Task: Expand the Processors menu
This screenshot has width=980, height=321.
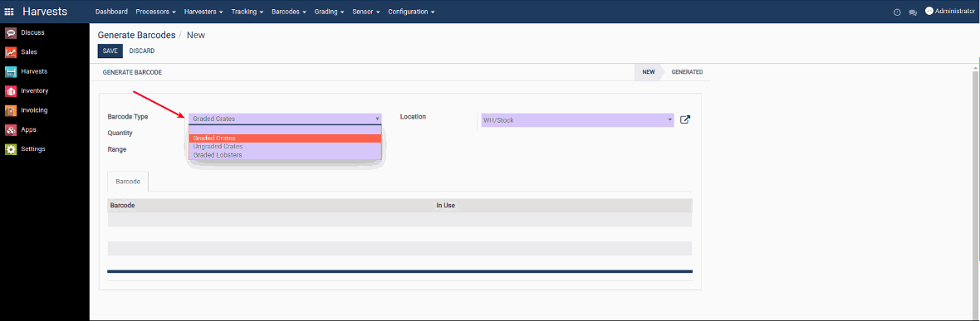Action: tap(155, 12)
